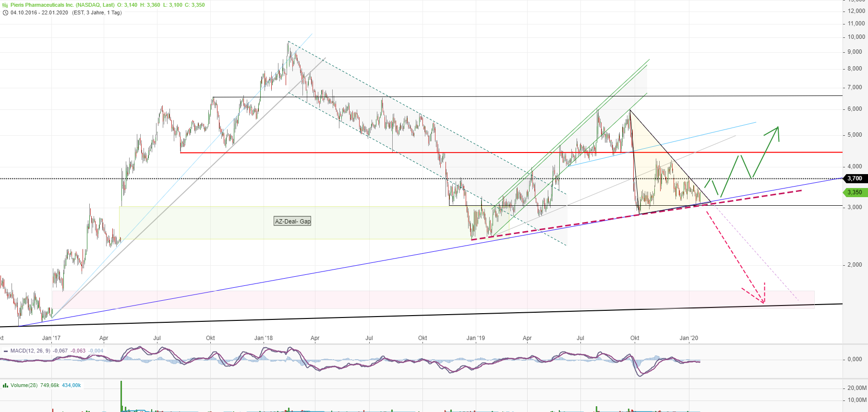Viewport: 868px width, 412px height.
Task: Click the green Volume bars icon
Action: pyautogui.click(x=5, y=386)
